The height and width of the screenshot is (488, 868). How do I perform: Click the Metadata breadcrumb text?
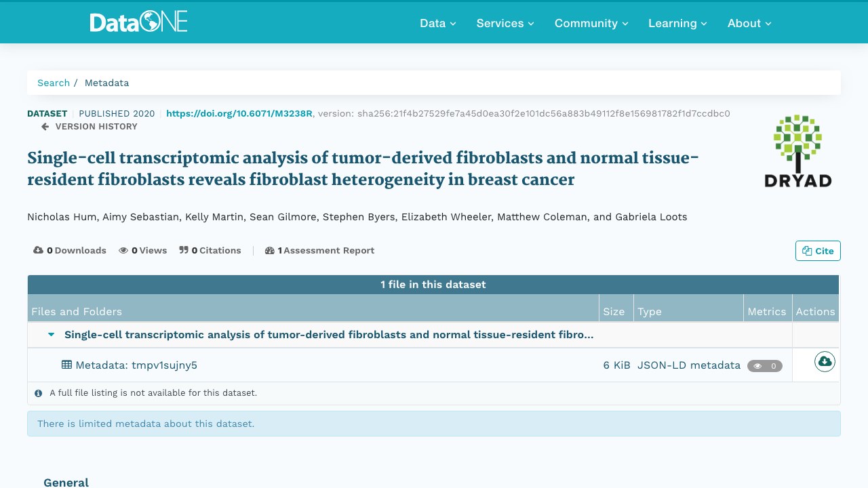coord(106,83)
